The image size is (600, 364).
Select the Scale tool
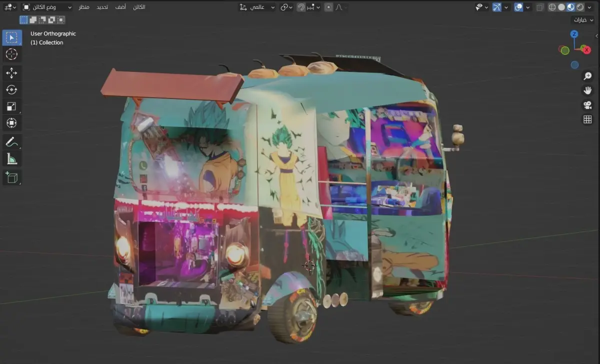pyautogui.click(x=11, y=106)
